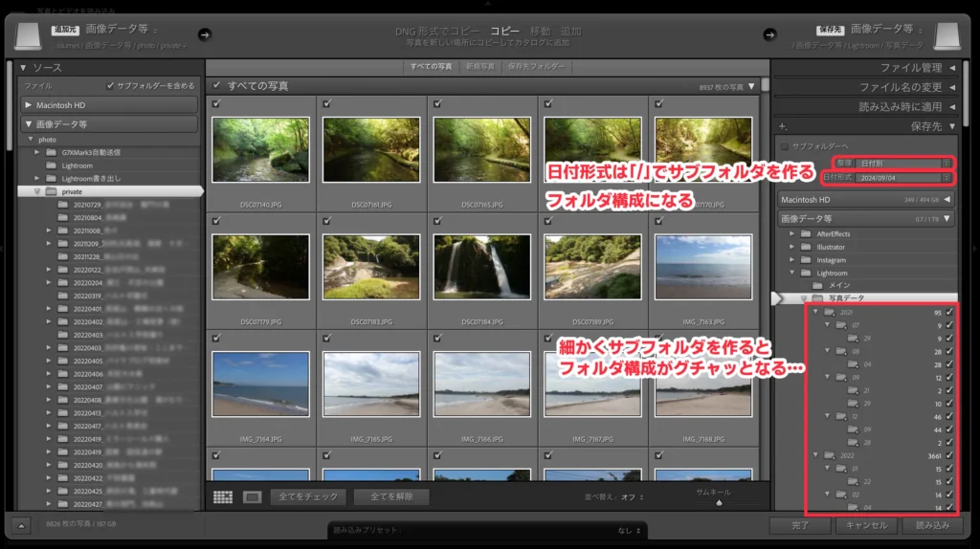Click the 読み込み import button
Screen dimensions: 980x549
pyautogui.click(x=931, y=525)
